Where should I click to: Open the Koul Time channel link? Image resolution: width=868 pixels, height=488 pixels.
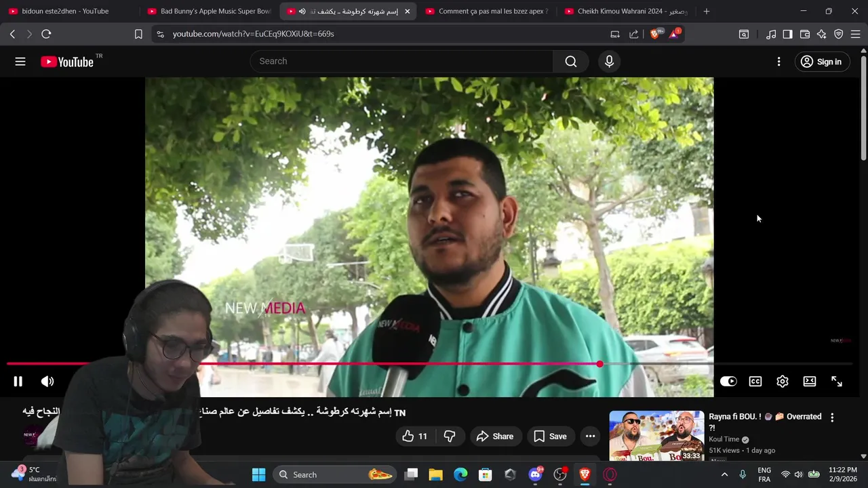click(x=724, y=439)
